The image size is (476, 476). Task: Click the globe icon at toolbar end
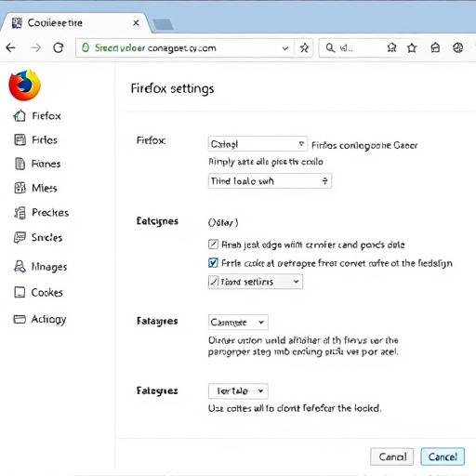tap(458, 47)
